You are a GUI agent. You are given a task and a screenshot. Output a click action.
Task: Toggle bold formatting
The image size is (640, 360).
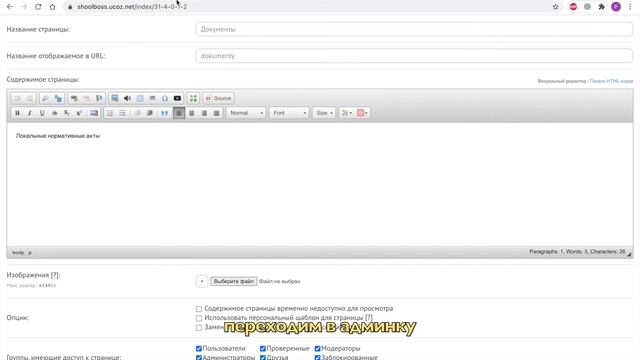click(x=17, y=113)
